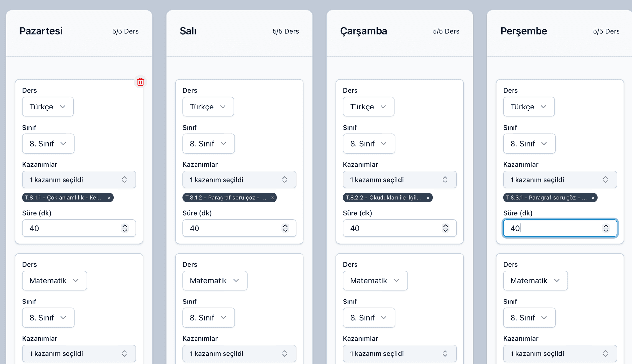Remove the T.8.1.1 Çok anlamlılık tag
Screen dimensions: 632x364
click(109, 198)
